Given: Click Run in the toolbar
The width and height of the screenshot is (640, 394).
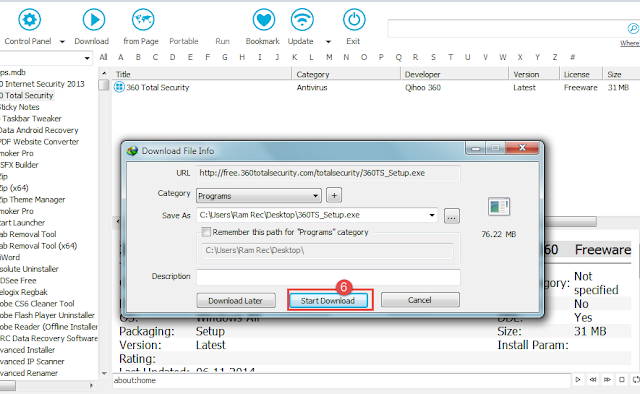Looking at the screenshot, I should tap(222, 41).
